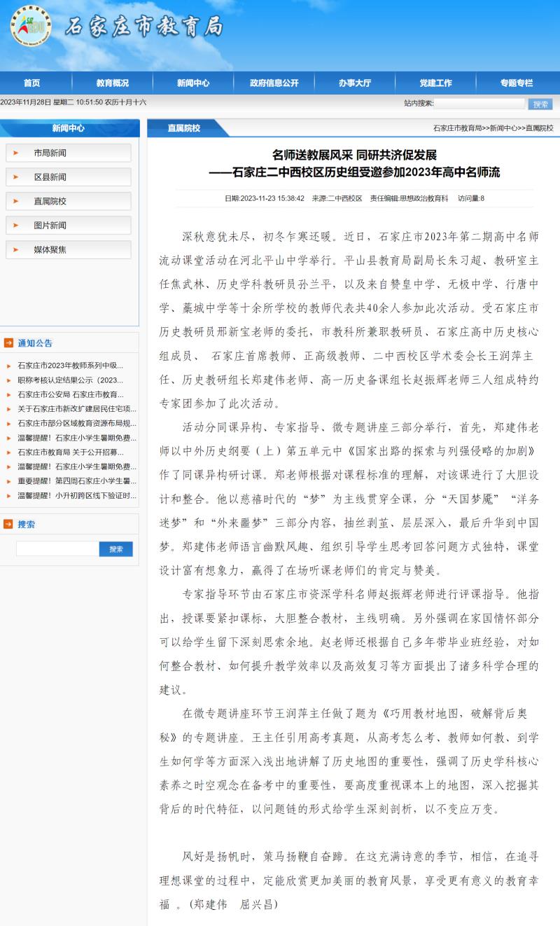Open 区县新闻 in the sidebar
Viewport: 560px width, 926px height.
coord(50,177)
